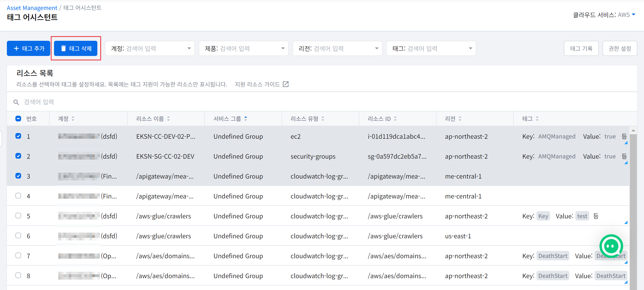Sort by 서비스 그룹 column arrows
644x290 pixels.
pos(246,119)
